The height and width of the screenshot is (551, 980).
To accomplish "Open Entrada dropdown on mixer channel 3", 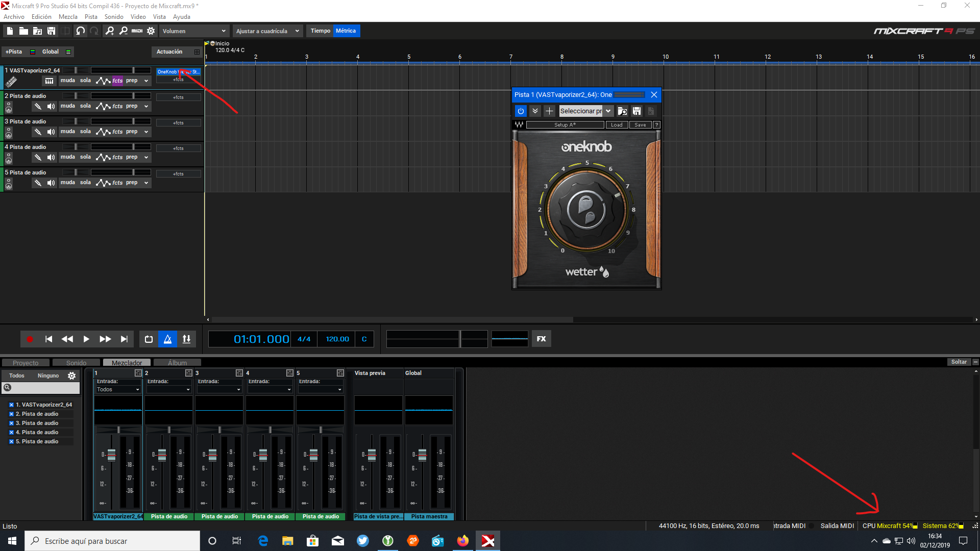I will tap(219, 389).
